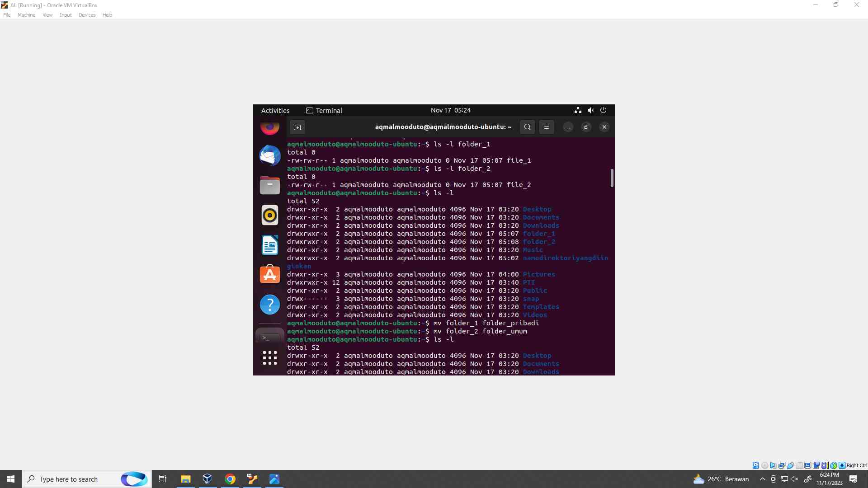The height and width of the screenshot is (488, 868).
Task: Show Applications grid in Ubuntu dock
Action: tap(270, 358)
